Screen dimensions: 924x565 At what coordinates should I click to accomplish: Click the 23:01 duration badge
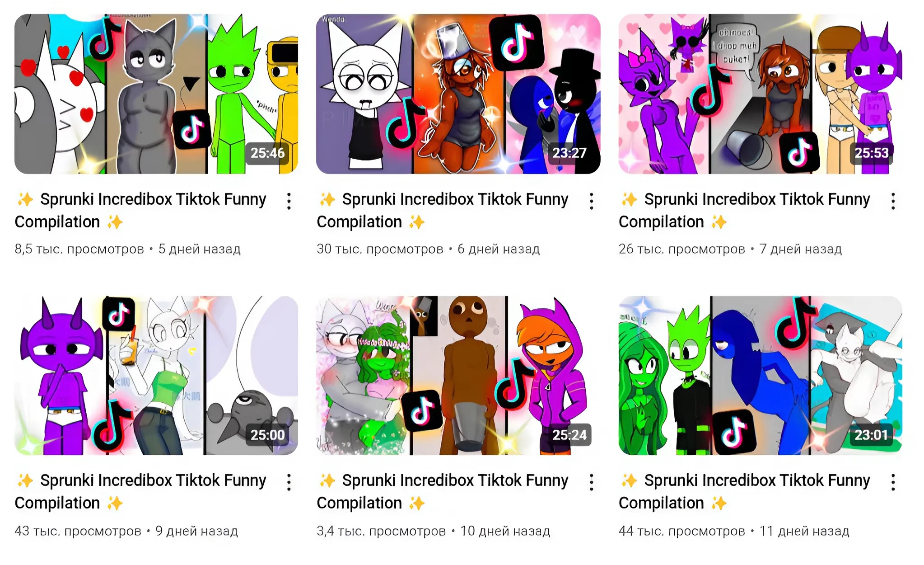coord(871,435)
